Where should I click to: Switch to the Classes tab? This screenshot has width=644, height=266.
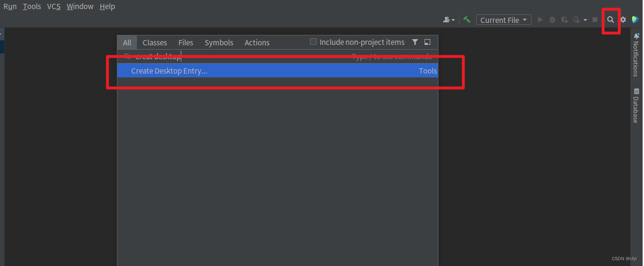[155, 43]
